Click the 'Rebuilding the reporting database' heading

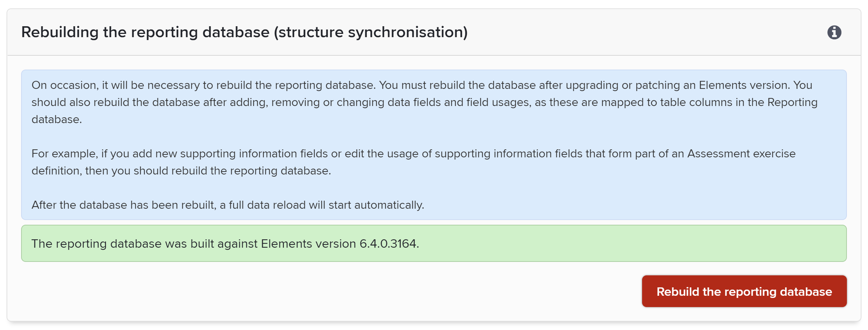coord(146,32)
